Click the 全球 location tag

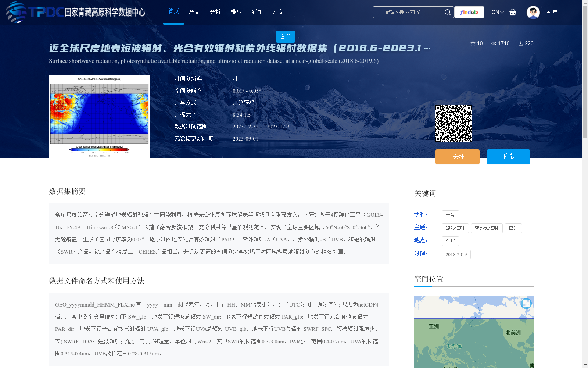450,241
